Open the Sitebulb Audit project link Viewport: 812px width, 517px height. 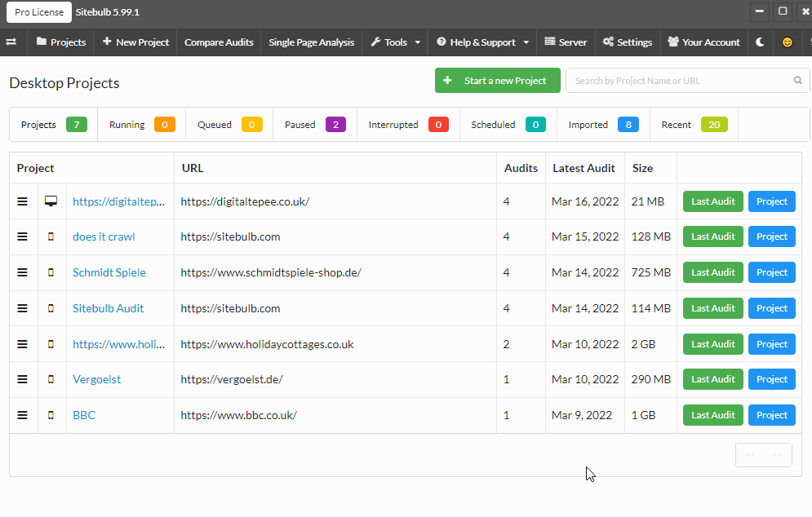click(108, 308)
